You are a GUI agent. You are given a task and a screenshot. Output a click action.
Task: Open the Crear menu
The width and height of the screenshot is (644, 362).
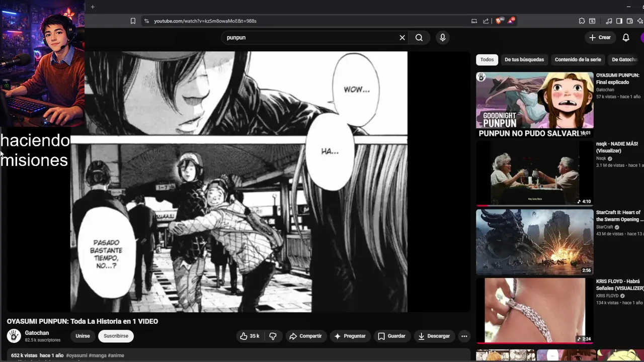coord(600,38)
